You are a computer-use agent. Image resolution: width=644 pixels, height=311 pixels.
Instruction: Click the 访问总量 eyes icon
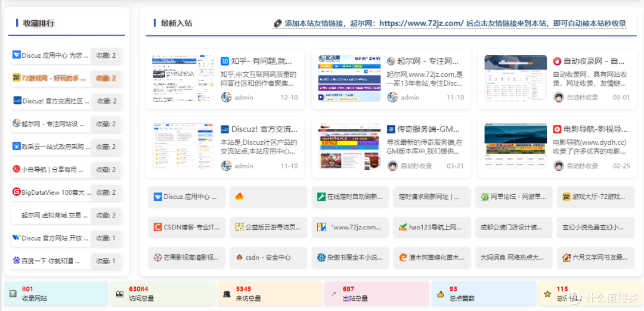click(x=120, y=294)
